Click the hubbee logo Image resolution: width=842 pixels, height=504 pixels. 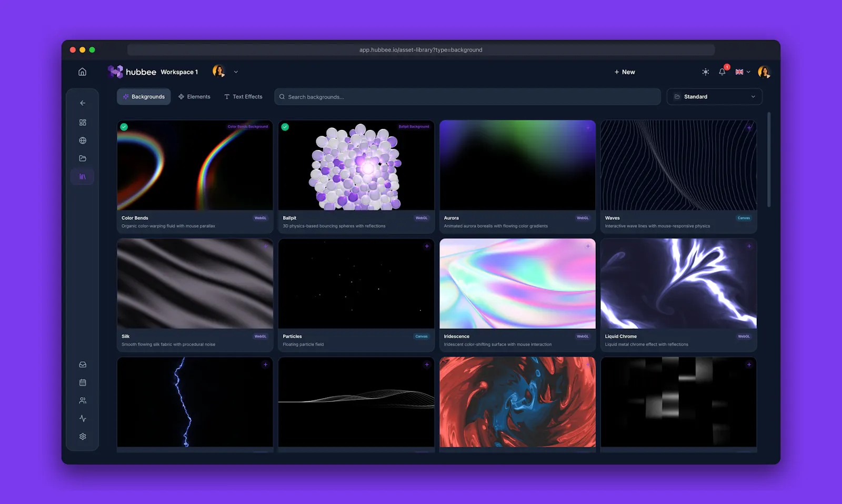[x=132, y=72]
